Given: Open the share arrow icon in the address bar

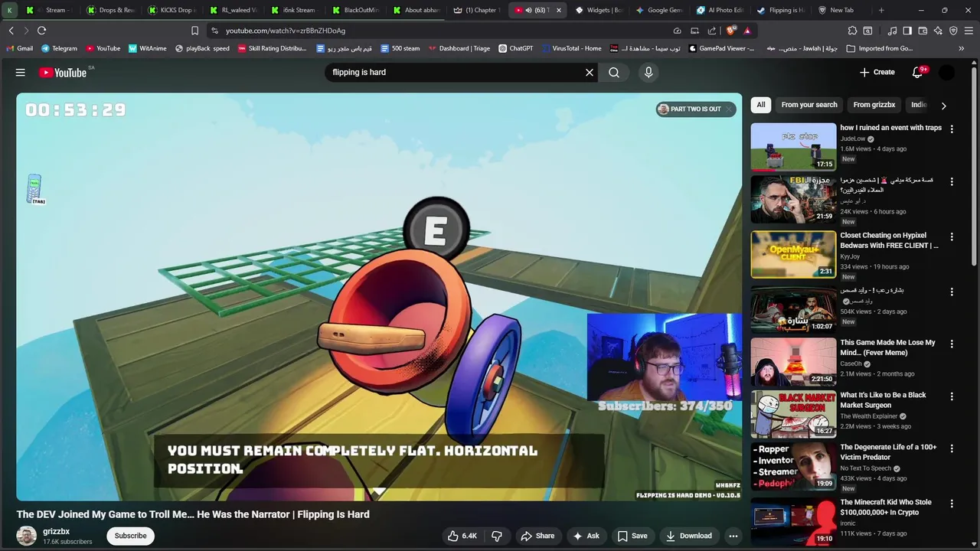Looking at the screenshot, I should coord(712,31).
